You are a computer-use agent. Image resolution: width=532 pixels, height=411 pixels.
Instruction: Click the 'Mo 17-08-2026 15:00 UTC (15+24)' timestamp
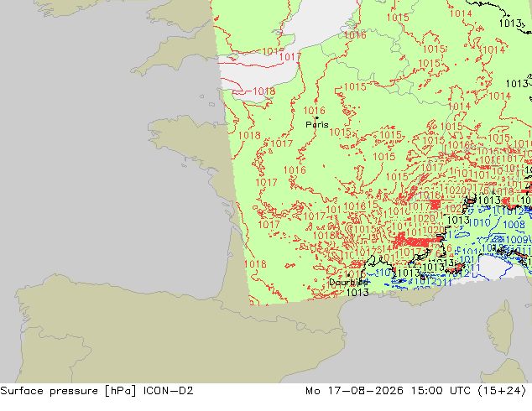click(x=416, y=391)
